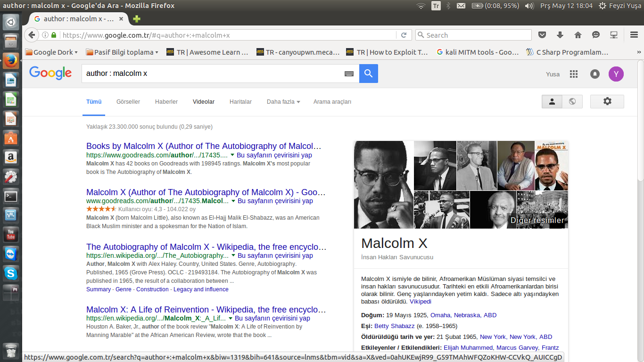Click the blue Google search magnifier button

tap(368, 74)
